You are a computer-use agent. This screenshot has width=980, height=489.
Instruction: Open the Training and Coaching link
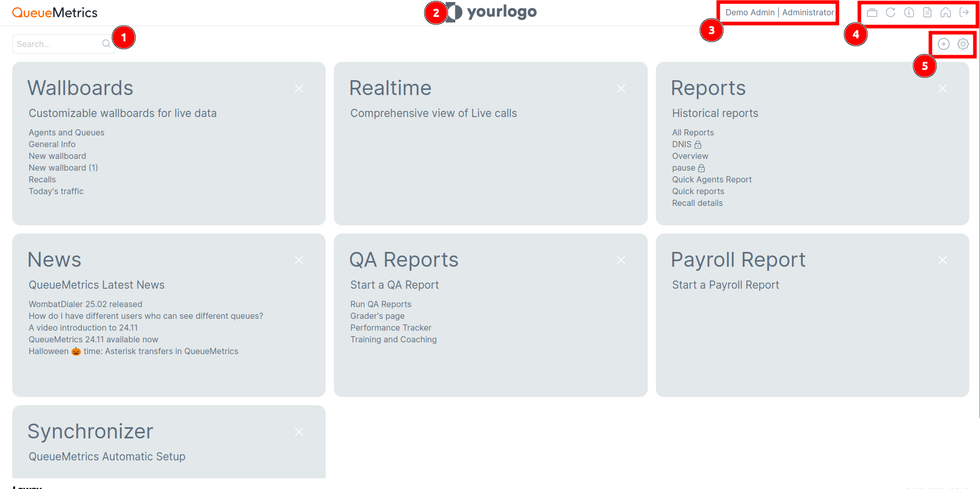[394, 339]
